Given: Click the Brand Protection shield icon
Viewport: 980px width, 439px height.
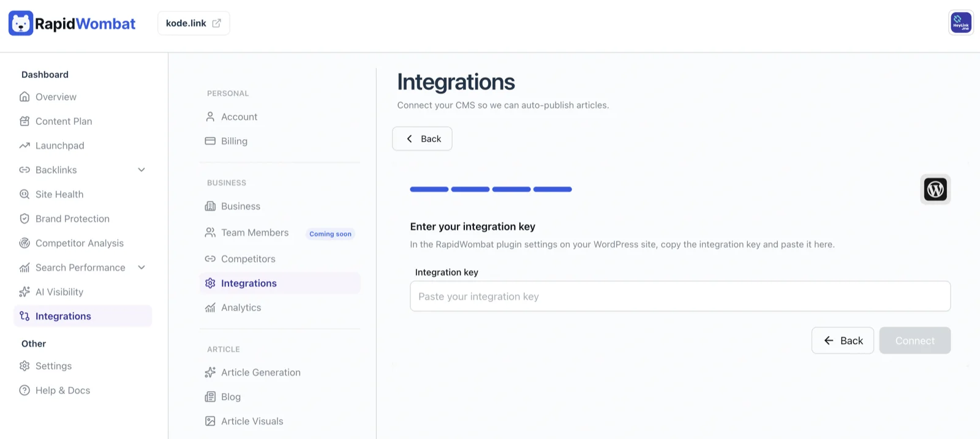Looking at the screenshot, I should (x=24, y=219).
